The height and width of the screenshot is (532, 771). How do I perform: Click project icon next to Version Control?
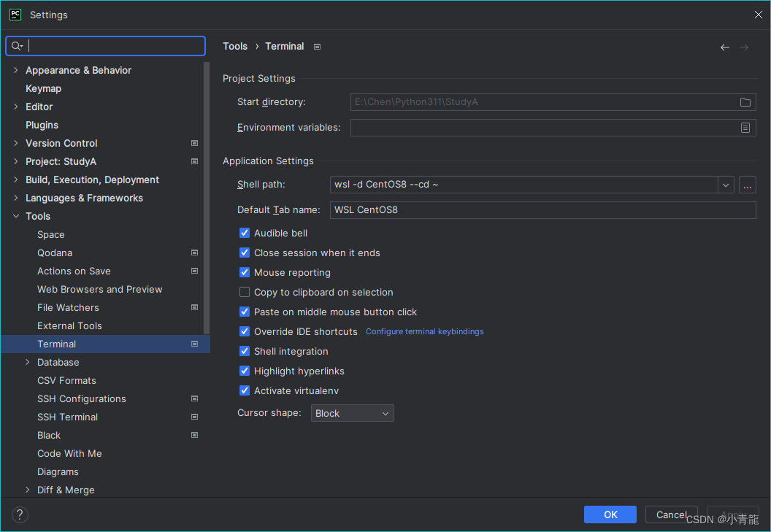point(195,143)
